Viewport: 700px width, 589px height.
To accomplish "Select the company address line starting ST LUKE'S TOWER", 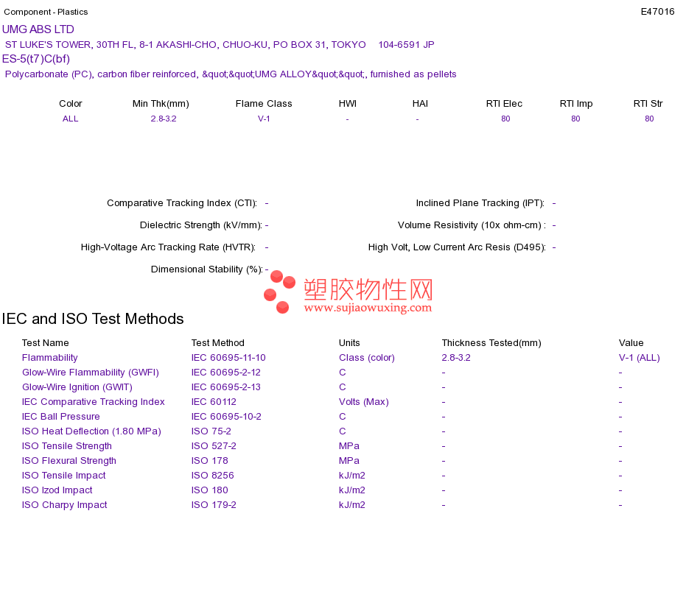I will click(220, 45).
